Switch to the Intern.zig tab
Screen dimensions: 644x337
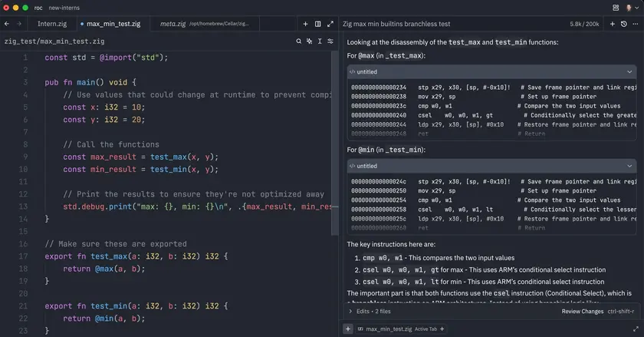(52, 24)
